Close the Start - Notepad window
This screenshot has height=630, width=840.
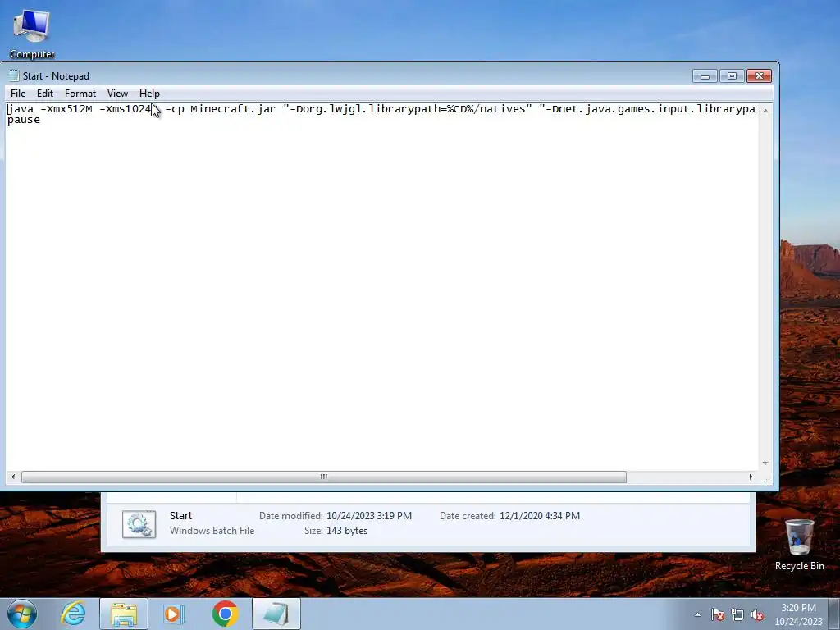(759, 76)
